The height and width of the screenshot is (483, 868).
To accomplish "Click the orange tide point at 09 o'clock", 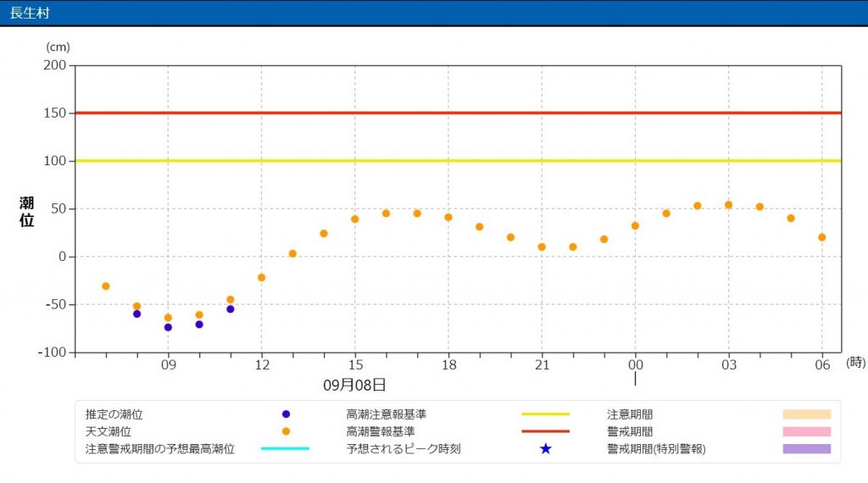I will [169, 318].
